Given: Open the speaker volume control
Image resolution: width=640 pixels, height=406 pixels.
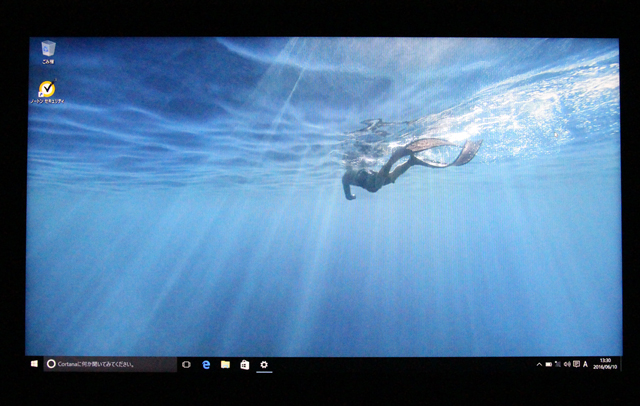Looking at the screenshot, I should pos(566,364).
